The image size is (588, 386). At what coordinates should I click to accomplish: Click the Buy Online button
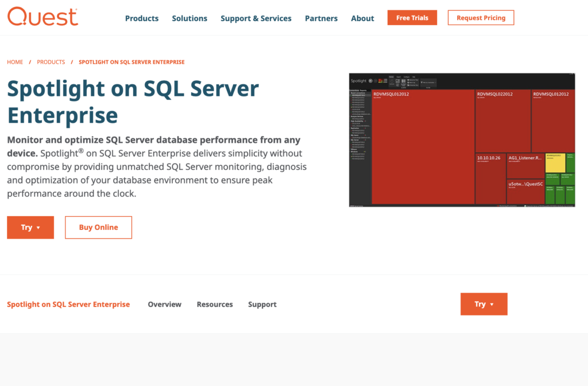98,227
